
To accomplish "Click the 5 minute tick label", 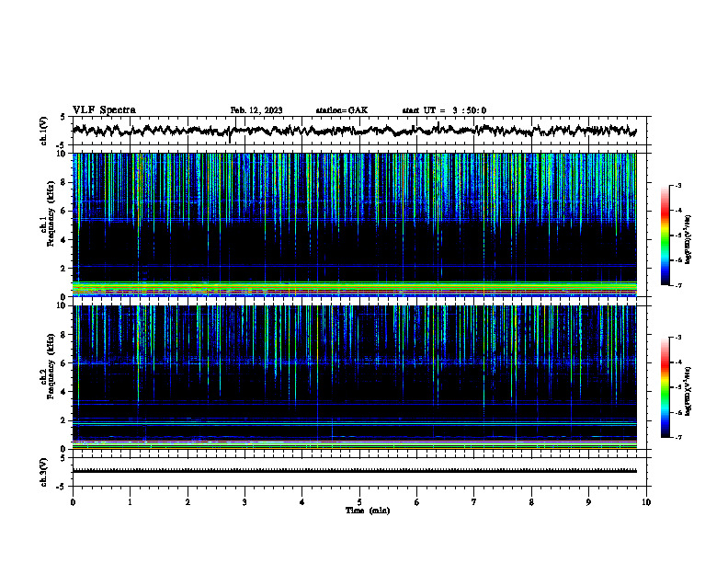I will pos(359,502).
